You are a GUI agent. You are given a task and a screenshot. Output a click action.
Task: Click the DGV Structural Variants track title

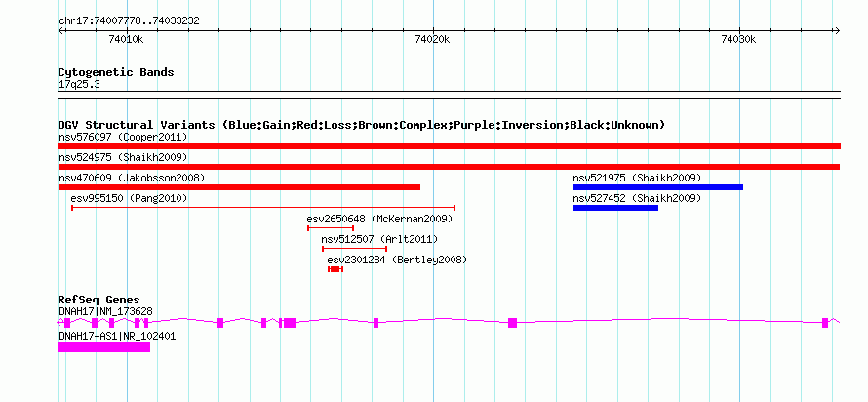362,125
